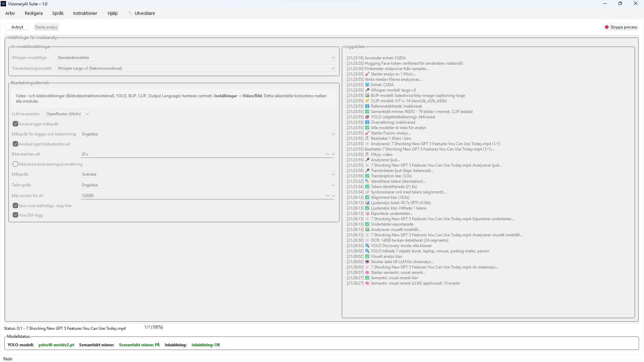Click the magnifier icon on 'YOLO hittade 7 objekt' line

point(367,251)
